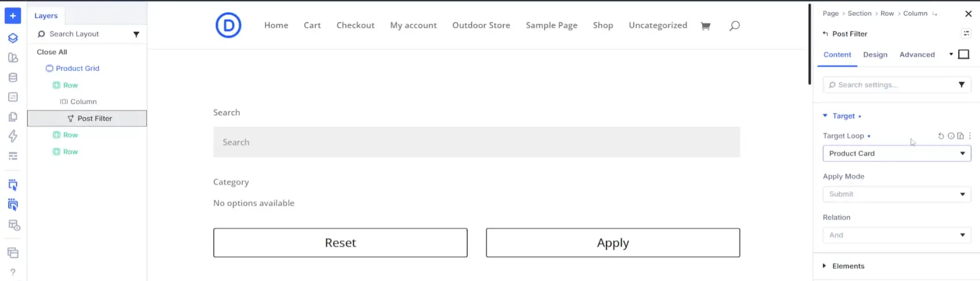Click Column in the breadcrumb
The height and width of the screenshot is (281, 980).
(x=915, y=13)
